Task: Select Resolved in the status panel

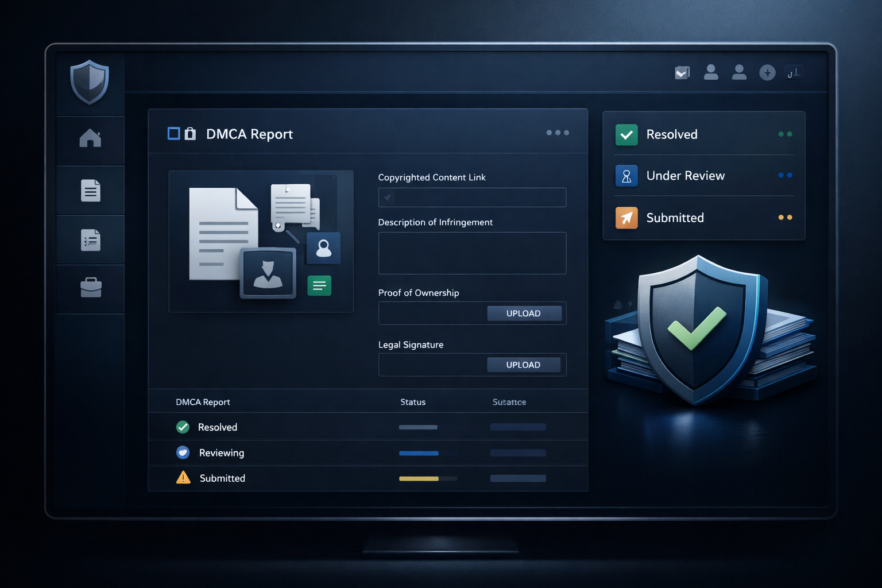Action: pos(704,134)
